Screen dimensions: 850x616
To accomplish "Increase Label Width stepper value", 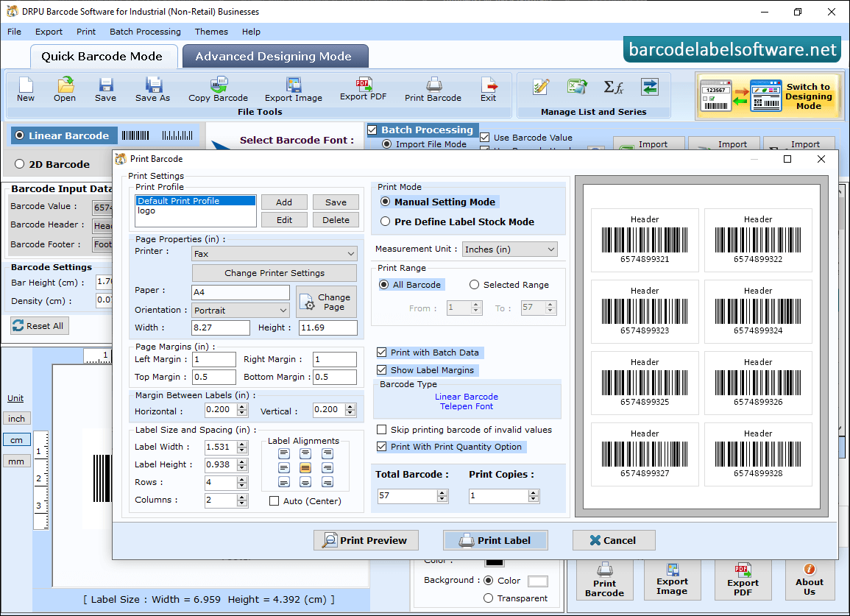I will (x=242, y=444).
